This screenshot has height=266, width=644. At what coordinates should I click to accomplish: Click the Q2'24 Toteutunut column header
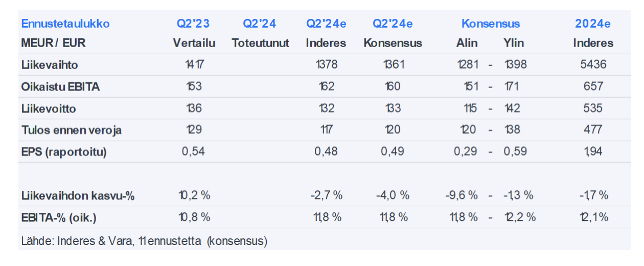pos(260,33)
